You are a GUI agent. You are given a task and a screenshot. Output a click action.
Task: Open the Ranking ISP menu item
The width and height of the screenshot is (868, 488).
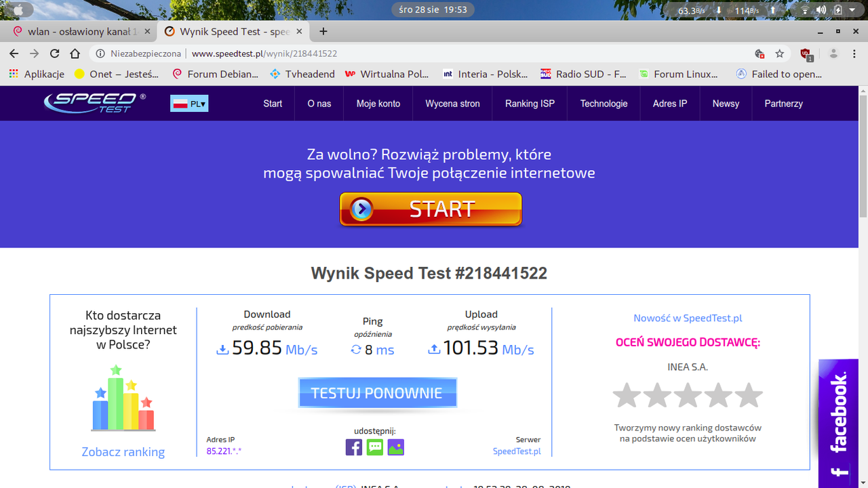coord(530,103)
